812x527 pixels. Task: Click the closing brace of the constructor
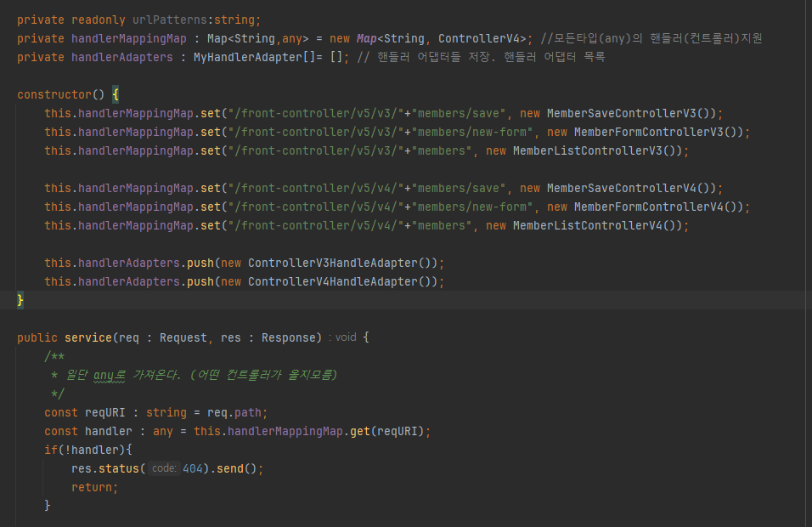point(20,300)
